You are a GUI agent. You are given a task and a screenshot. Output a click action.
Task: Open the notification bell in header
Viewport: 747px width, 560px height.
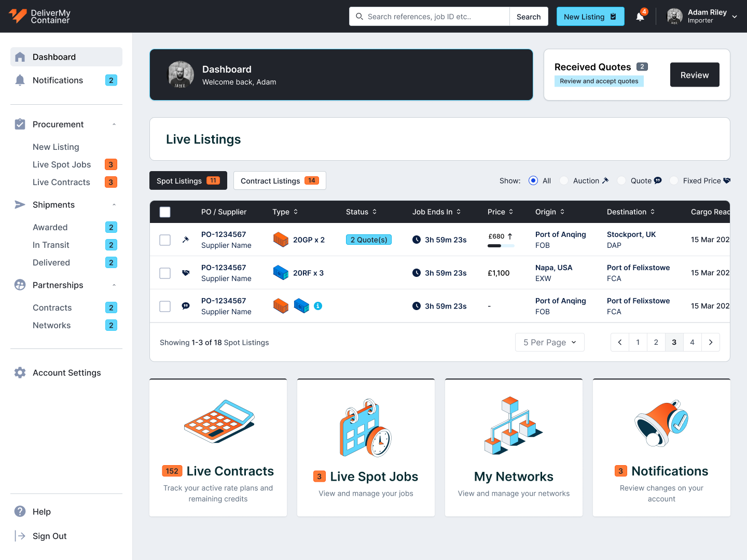point(640,17)
